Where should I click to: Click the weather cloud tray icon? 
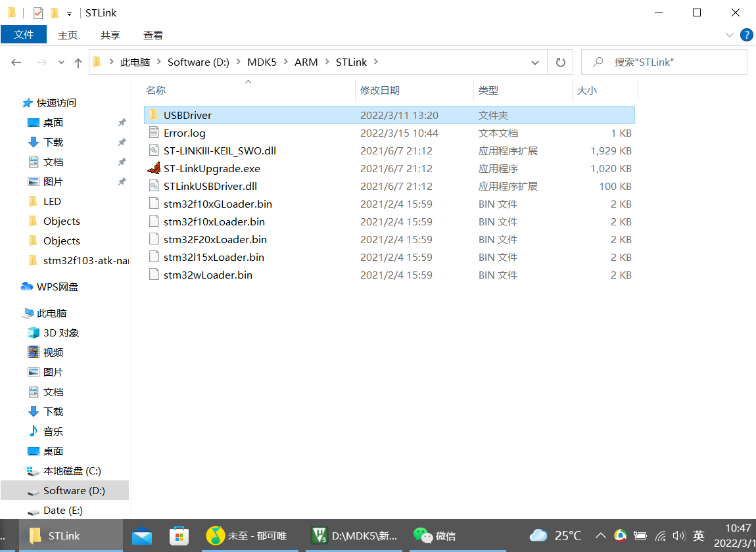tap(538, 536)
